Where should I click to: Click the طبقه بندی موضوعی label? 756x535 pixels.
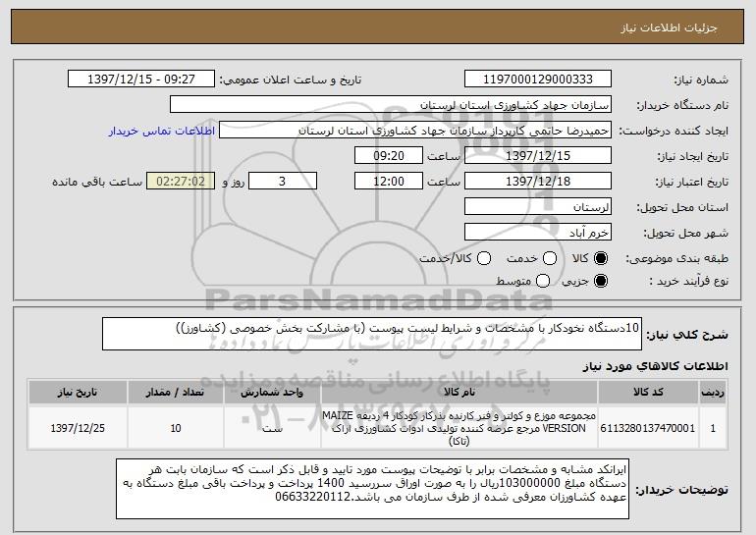click(676, 259)
